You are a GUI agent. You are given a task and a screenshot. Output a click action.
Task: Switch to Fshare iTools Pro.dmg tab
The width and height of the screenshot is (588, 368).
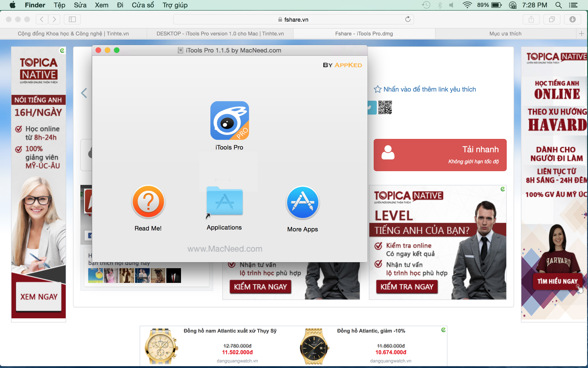point(364,34)
